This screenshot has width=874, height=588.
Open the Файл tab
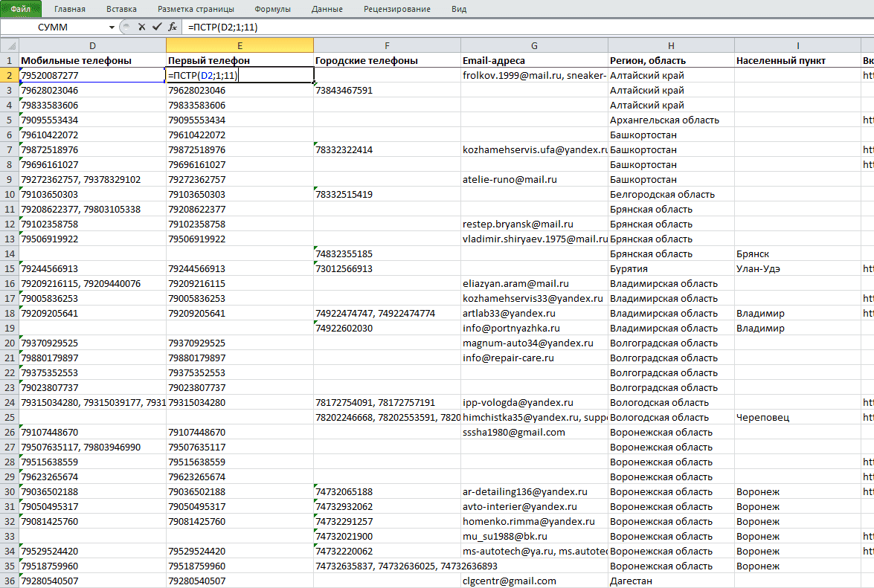(x=21, y=9)
